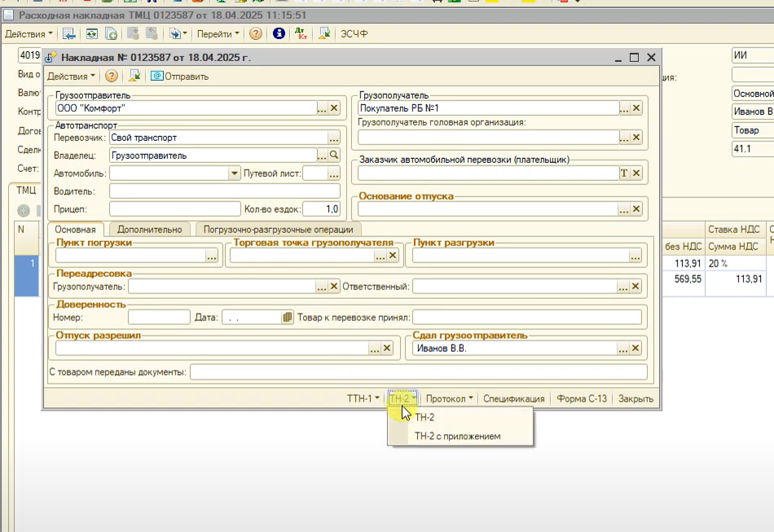Click into the Водитель input field
This screenshot has width=774, height=532.
225,191
